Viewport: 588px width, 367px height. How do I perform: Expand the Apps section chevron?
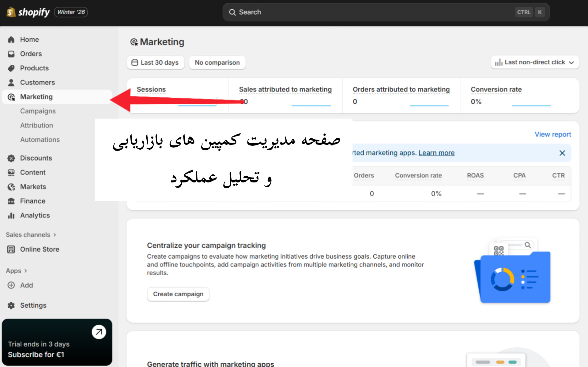26,271
